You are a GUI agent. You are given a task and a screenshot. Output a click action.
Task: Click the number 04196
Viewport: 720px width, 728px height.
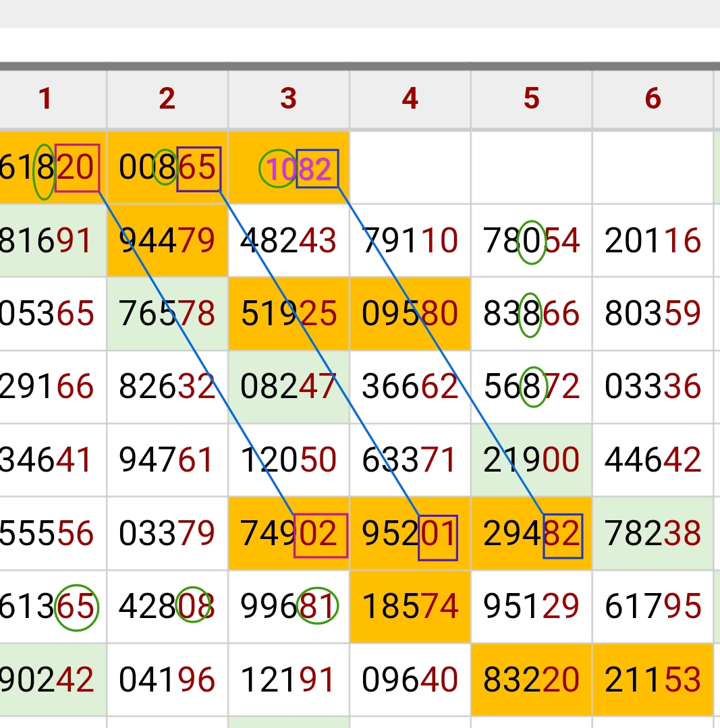click(167, 679)
